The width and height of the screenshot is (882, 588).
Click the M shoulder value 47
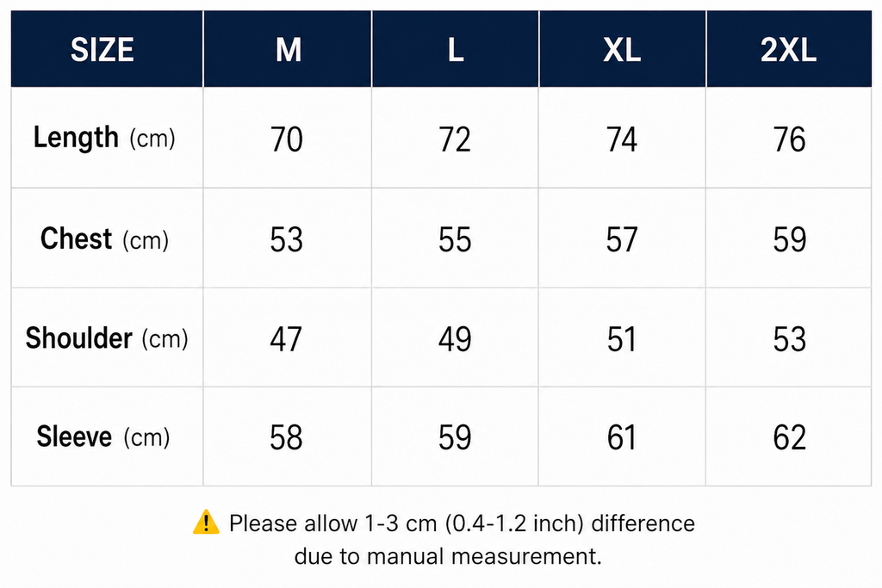(286, 339)
